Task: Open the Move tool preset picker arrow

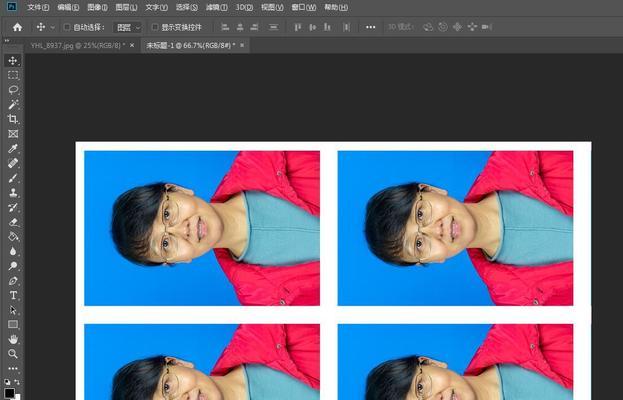Action: 52,27
